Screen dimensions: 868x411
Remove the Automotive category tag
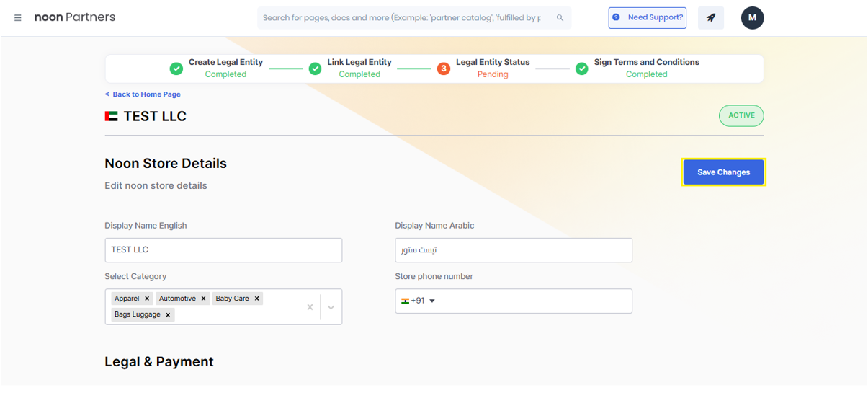click(x=204, y=299)
